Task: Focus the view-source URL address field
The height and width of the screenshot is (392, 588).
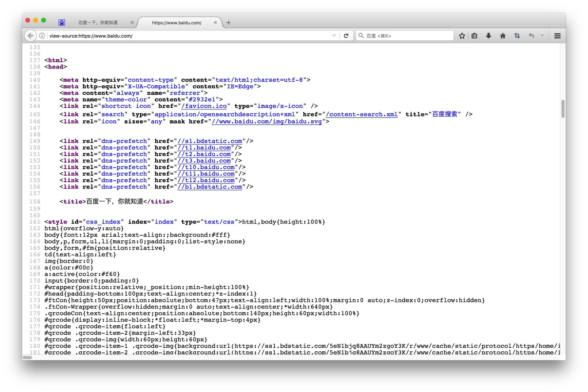Action: click(x=188, y=36)
